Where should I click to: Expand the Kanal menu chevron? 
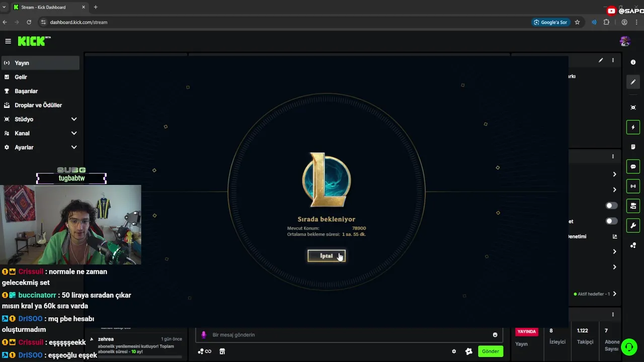(74, 133)
